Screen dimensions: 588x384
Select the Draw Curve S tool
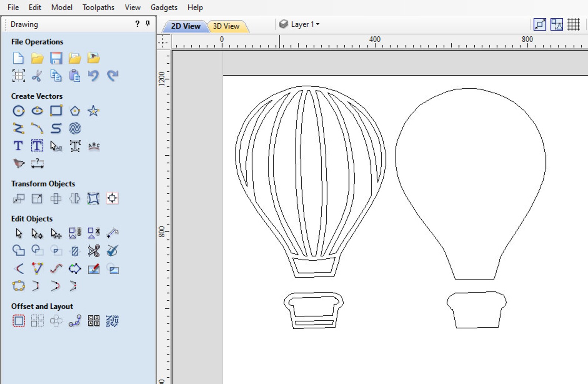[x=56, y=128]
